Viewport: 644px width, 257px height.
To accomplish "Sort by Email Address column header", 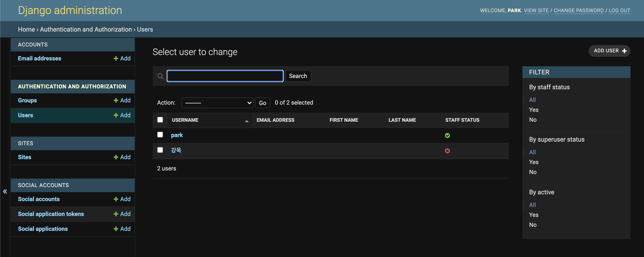I will click(275, 120).
